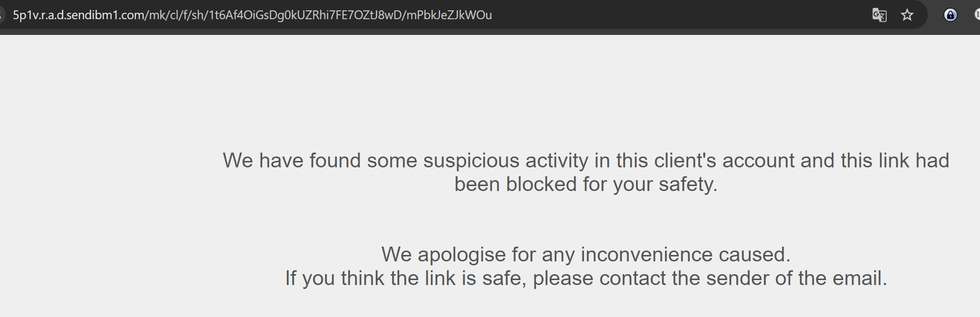Click the URL path ending in mPbkJeZJkWOu

(x=319, y=15)
